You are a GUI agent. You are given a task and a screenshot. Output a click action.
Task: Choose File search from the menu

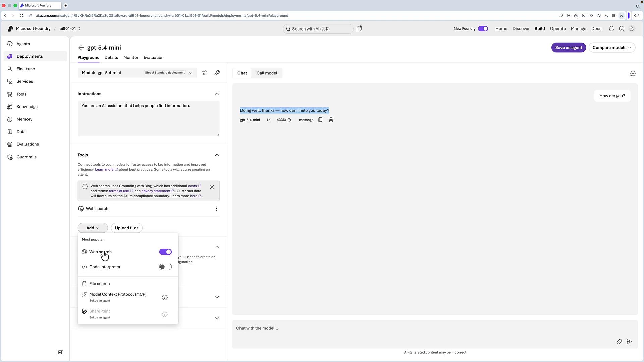[128, 284]
